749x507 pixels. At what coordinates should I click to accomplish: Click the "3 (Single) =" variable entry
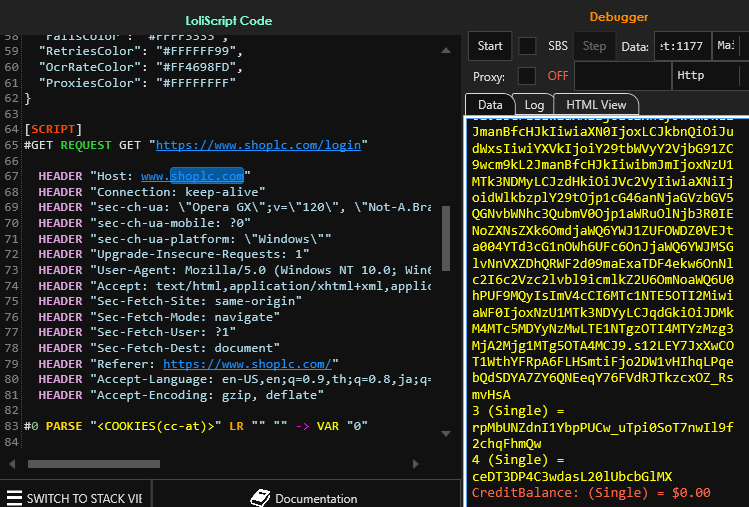pyautogui.click(x=518, y=410)
